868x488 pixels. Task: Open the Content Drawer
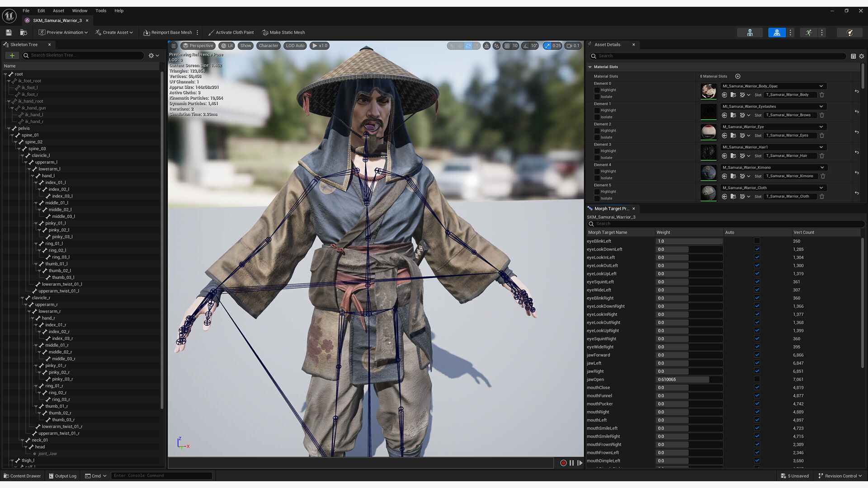point(22,476)
